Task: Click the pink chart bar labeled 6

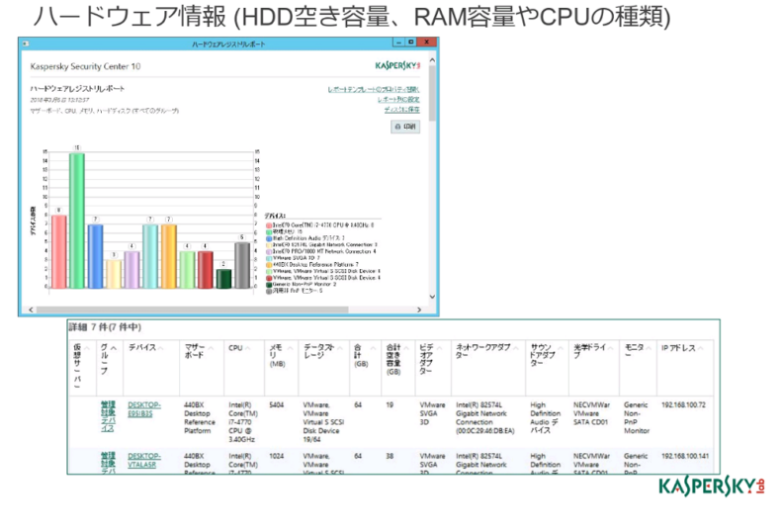Action: pos(59,251)
